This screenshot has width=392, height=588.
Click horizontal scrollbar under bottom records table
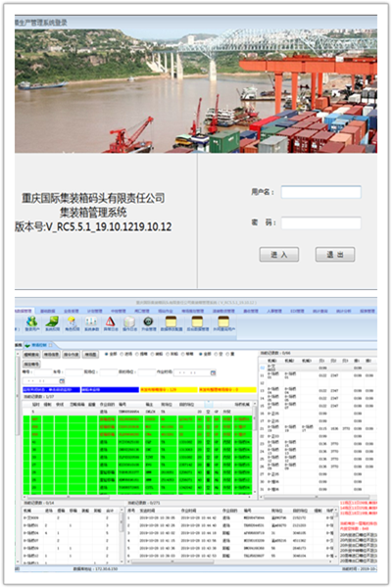click(x=229, y=562)
